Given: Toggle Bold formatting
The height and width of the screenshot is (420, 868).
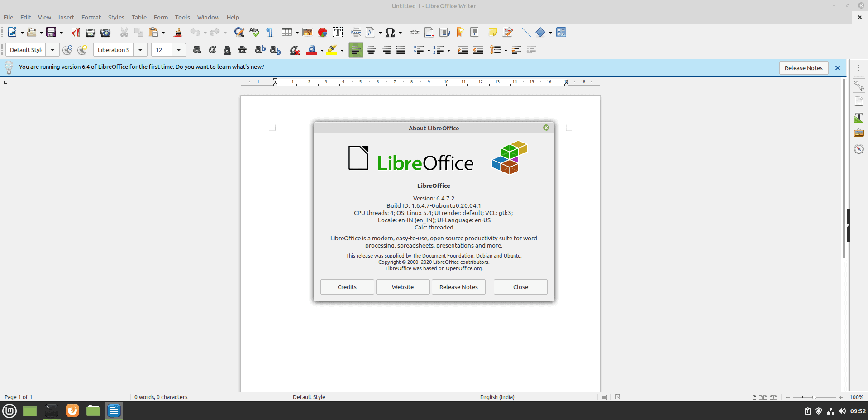Looking at the screenshot, I should pos(197,50).
